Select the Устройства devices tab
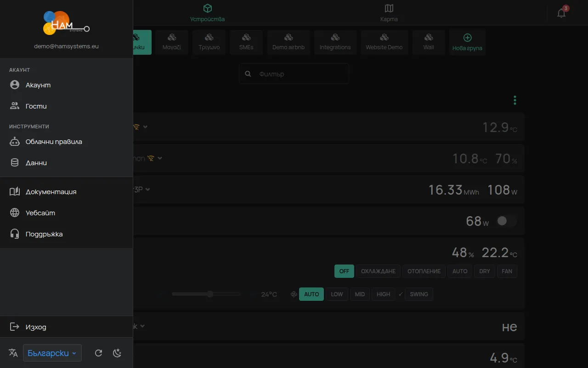588x368 pixels. tap(208, 13)
